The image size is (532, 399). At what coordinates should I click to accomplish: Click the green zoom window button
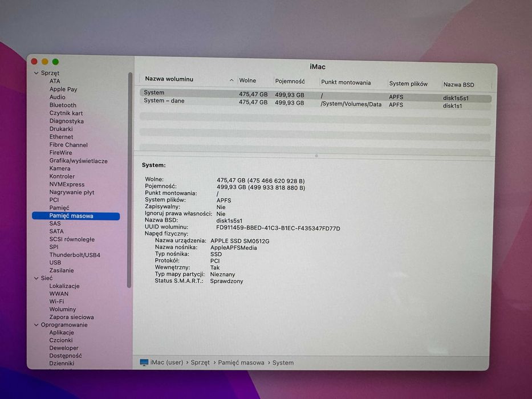[x=55, y=62]
